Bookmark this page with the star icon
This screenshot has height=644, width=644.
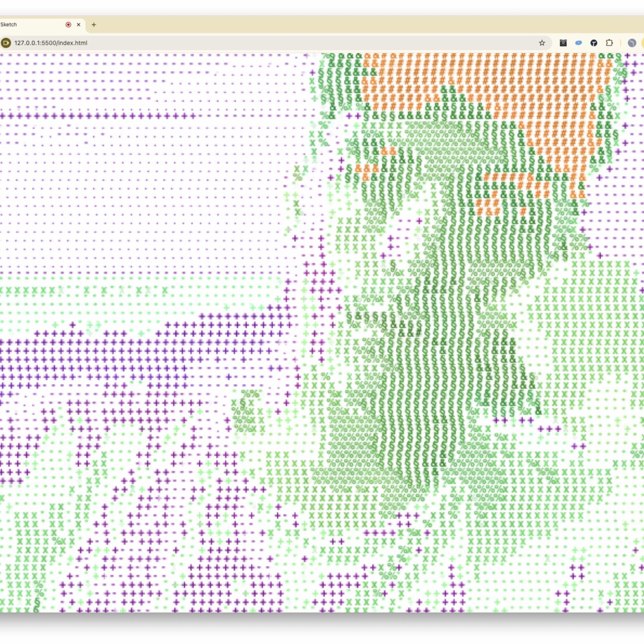pos(541,43)
